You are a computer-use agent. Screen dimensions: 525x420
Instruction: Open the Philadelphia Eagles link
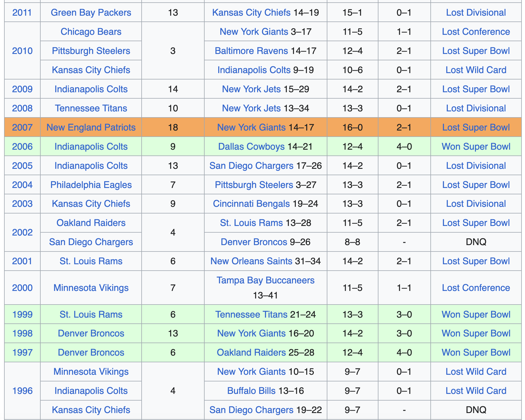click(91, 185)
